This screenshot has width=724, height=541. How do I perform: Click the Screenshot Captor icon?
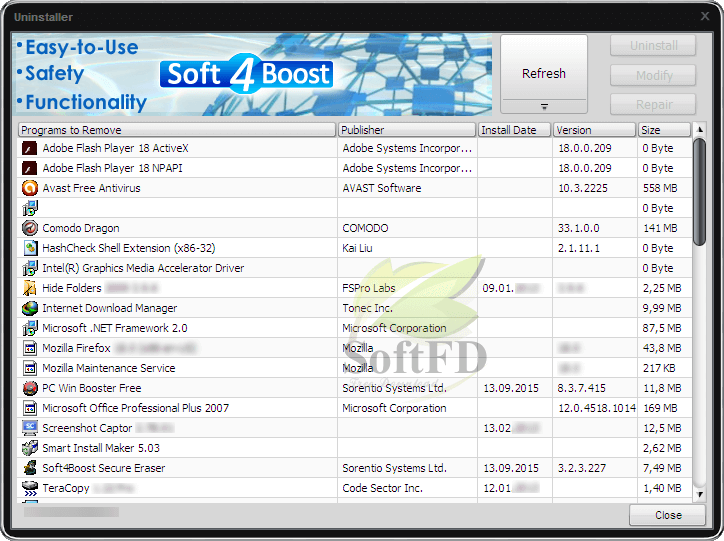(x=30, y=428)
